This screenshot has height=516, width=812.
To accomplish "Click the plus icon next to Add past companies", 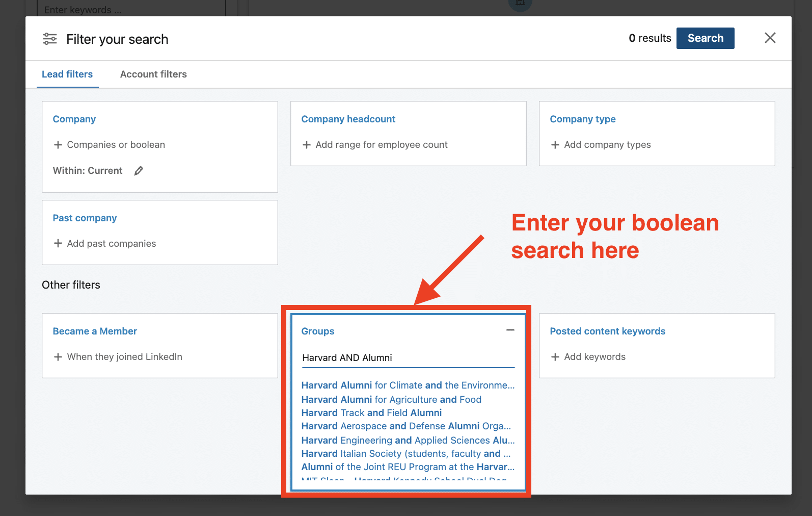I will (58, 244).
